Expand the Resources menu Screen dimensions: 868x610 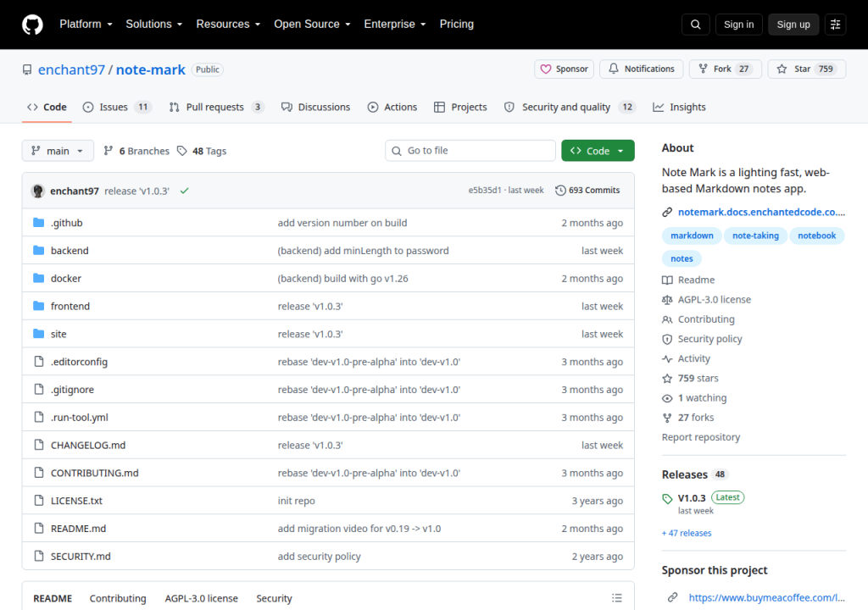click(228, 25)
